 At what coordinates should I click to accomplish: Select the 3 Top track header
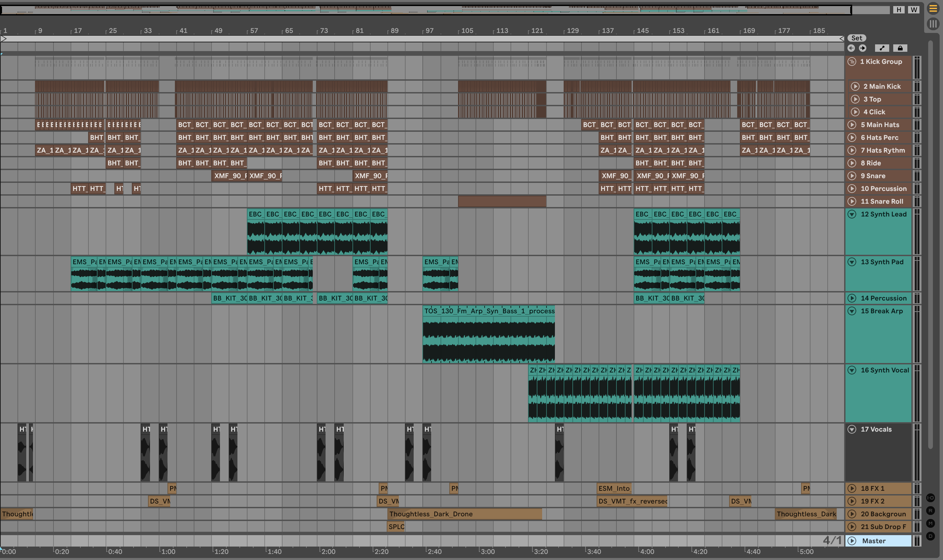879,99
